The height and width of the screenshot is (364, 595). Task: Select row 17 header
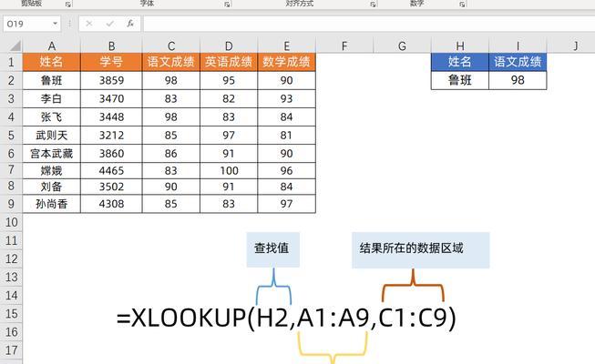tap(11, 350)
